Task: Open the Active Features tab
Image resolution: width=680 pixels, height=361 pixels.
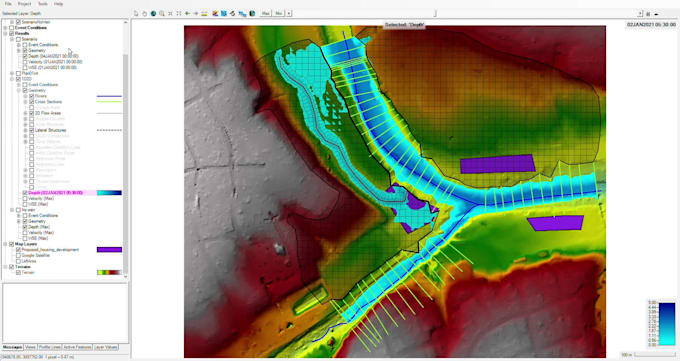Action: pyautogui.click(x=77, y=347)
